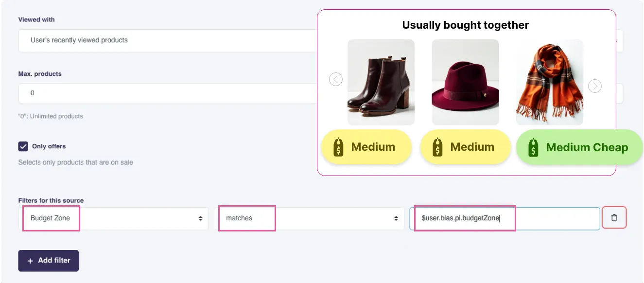The height and width of the screenshot is (283, 644).
Task: Click the Filters for this source label
Action: point(51,200)
